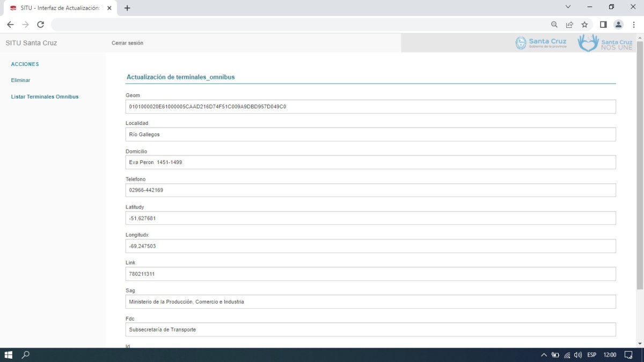Click the browser back arrow
This screenshot has height=362, width=644.
pyautogui.click(x=10, y=25)
